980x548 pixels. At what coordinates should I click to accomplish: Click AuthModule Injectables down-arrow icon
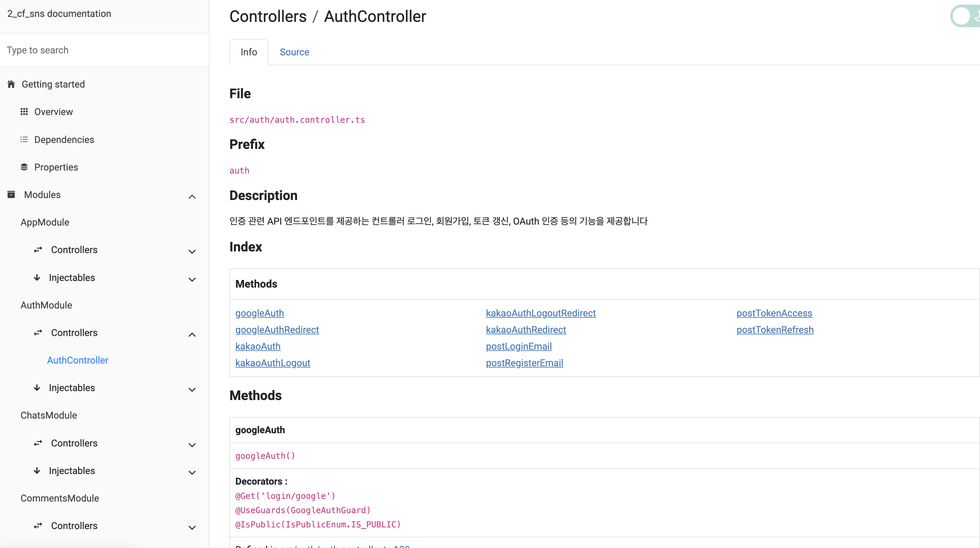[37, 387]
